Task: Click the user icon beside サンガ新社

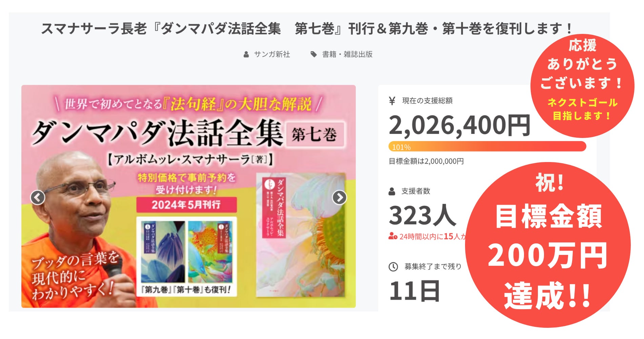Action: coord(246,54)
